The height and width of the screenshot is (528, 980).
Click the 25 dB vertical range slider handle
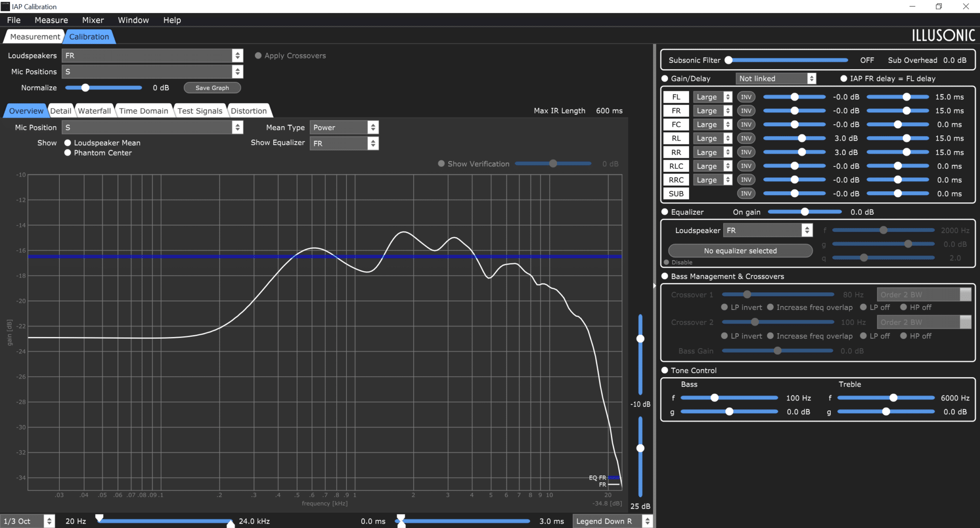[640, 449]
